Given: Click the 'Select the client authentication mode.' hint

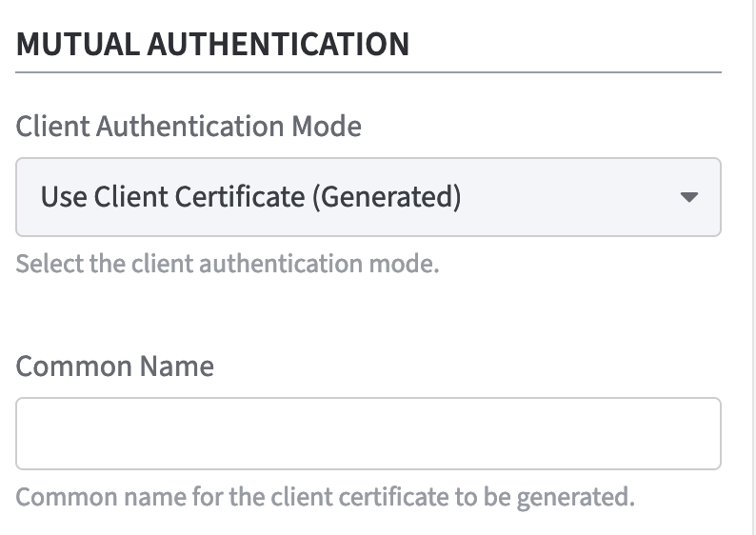Looking at the screenshot, I should (228, 263).
